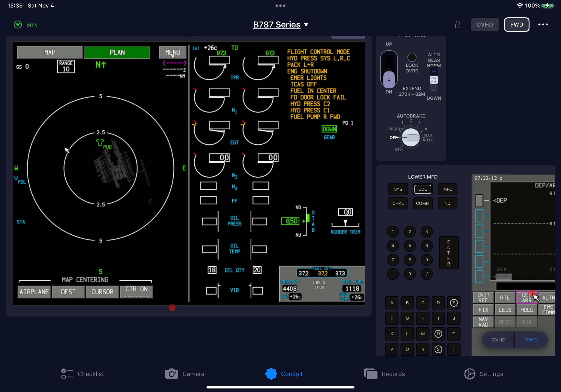Tap the circled letter E key
This screenshot has height=392, width=561.
pos(454,303)
